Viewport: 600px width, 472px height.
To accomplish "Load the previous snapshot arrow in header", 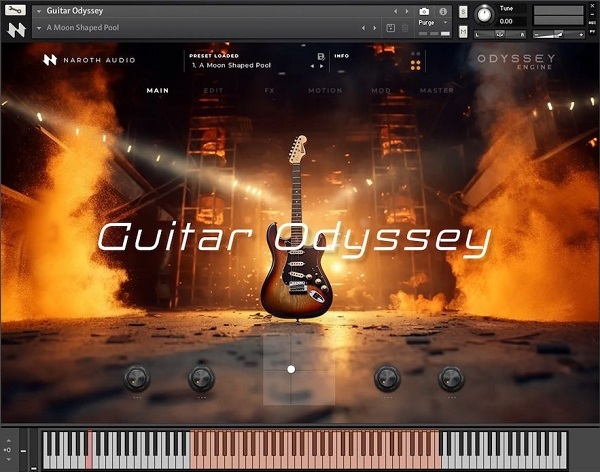I will pyautogui.click(x=364, y=28).
